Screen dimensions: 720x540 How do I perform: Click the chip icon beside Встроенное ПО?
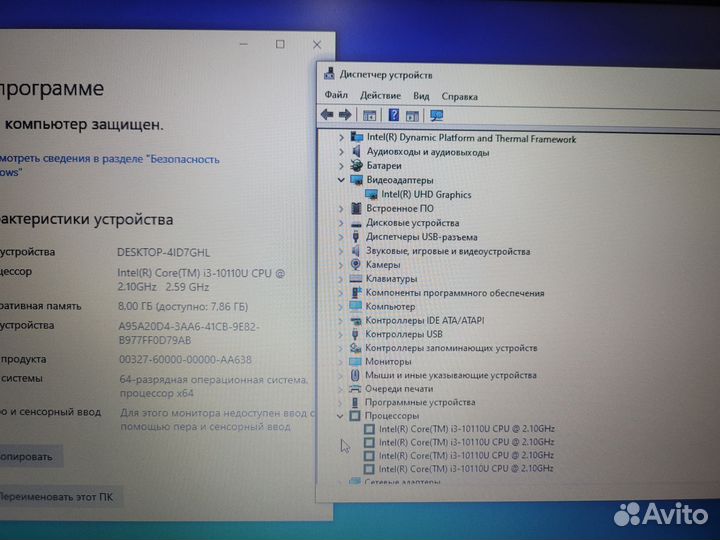[356, 208]
